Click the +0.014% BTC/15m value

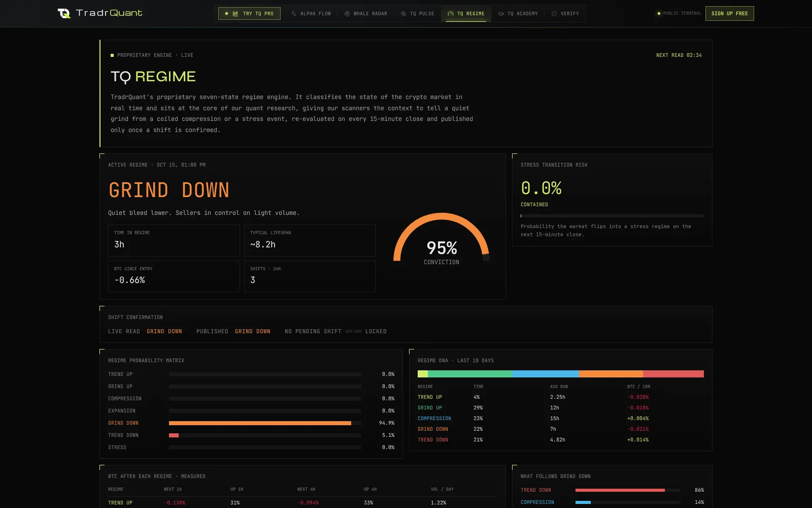pos(638,440)
